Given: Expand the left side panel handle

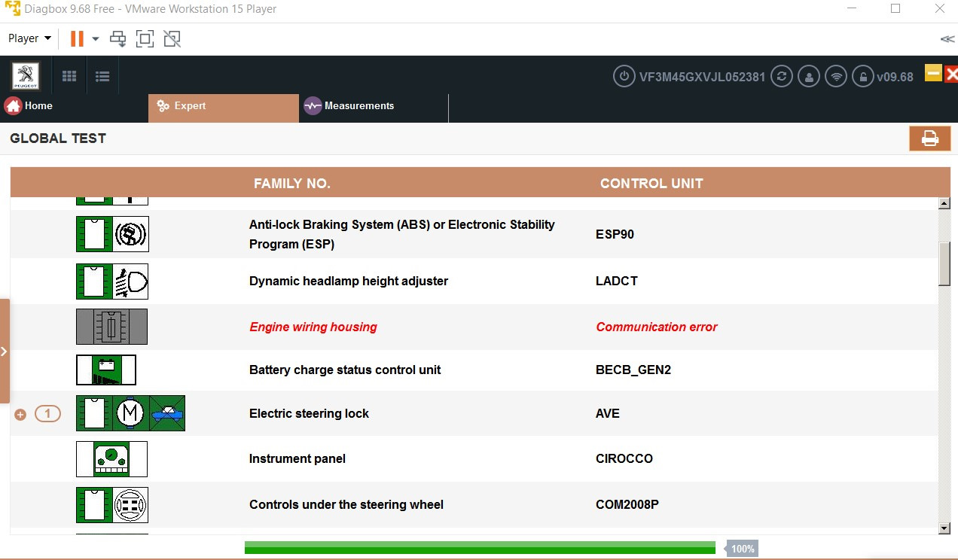Looking at the screenshot, I should coord(5,351).
